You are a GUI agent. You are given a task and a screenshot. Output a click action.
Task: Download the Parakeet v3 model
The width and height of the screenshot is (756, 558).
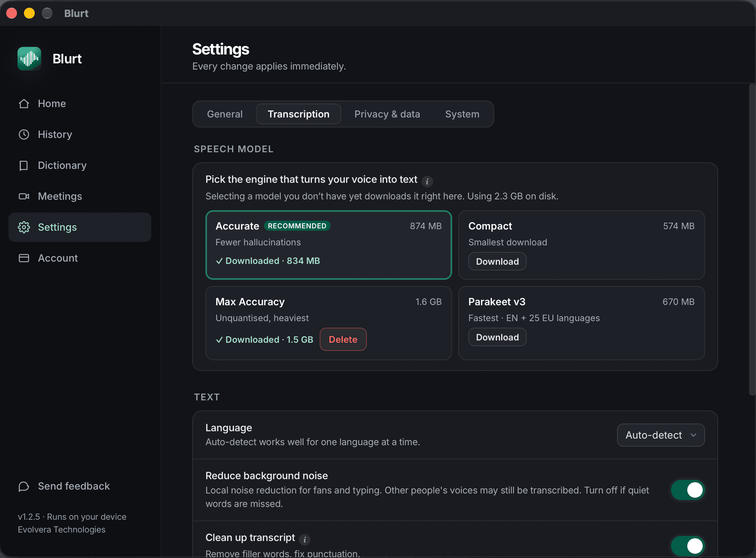click(497, 337)
